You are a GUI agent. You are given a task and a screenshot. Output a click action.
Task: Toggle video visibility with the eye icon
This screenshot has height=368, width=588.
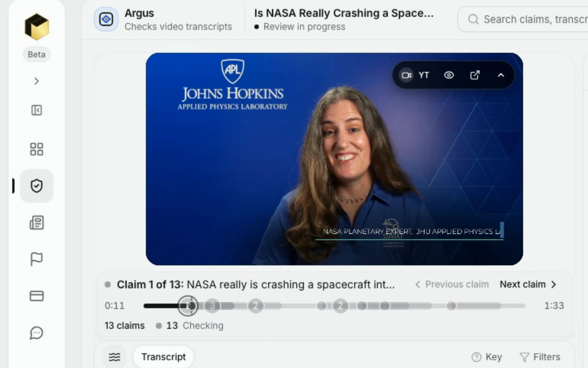pos(449,75)
